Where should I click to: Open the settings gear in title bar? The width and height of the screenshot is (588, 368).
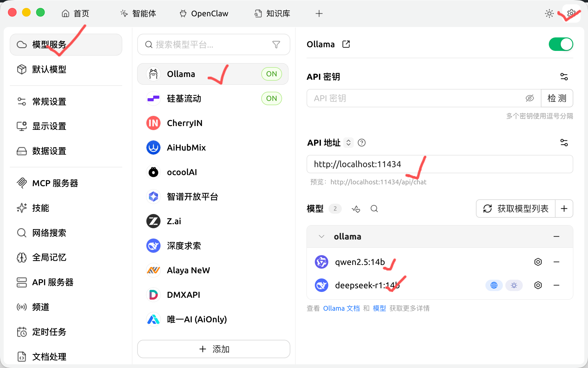[571, 13]
